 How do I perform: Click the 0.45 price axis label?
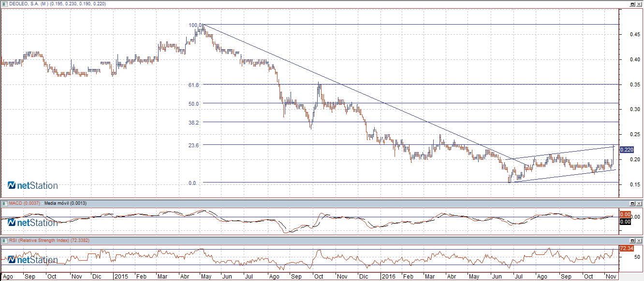[x=635, y=34]
